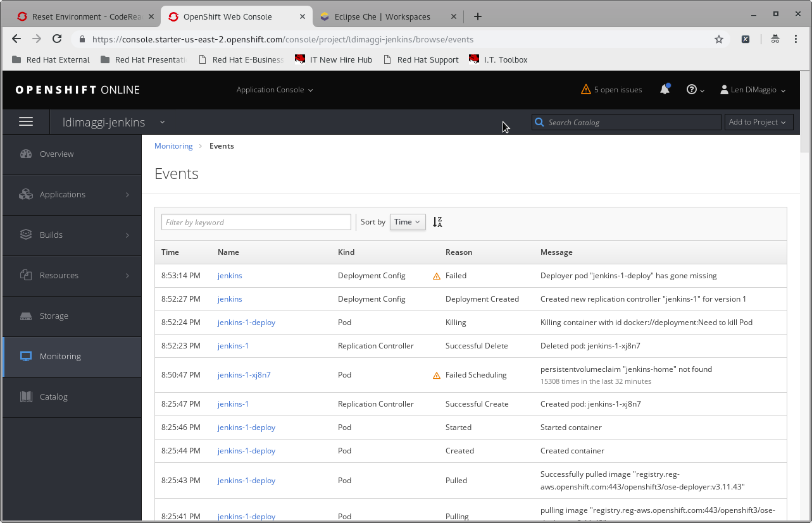Image resolution: width=812 pixels, height=523 pixels.
Task: Toggle the sidebar with the hamburger menu
Action: point(26,121)
